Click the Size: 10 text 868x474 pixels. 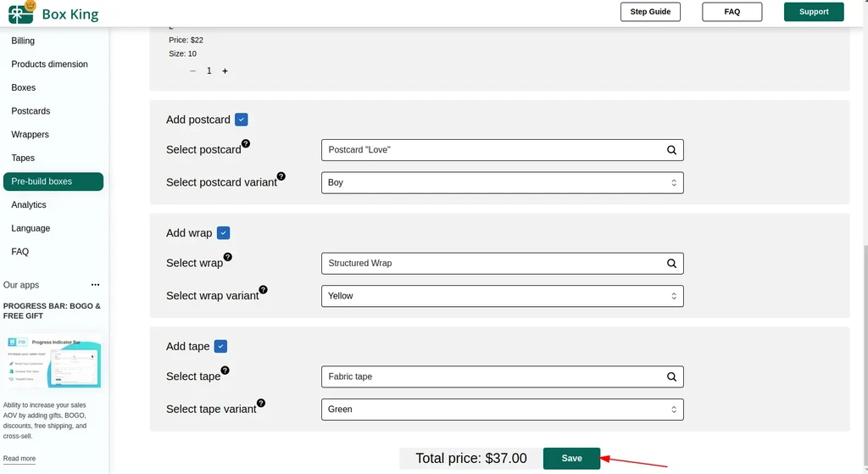(183, 53)
